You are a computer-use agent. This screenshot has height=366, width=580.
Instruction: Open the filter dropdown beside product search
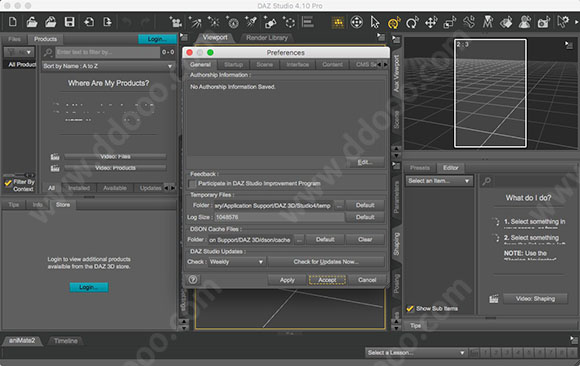click(x=19, y=52)
